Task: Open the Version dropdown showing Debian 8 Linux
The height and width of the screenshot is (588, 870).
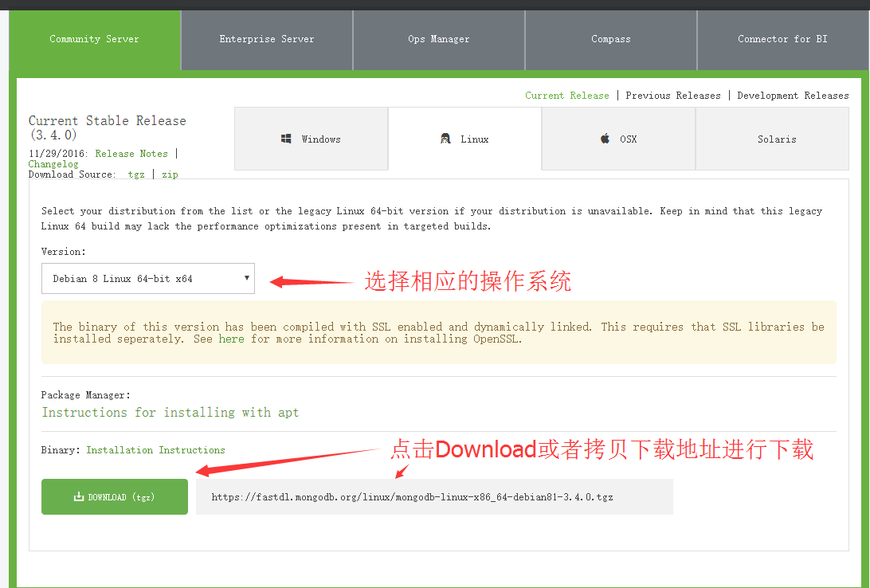Action: (x=148, y=279)
